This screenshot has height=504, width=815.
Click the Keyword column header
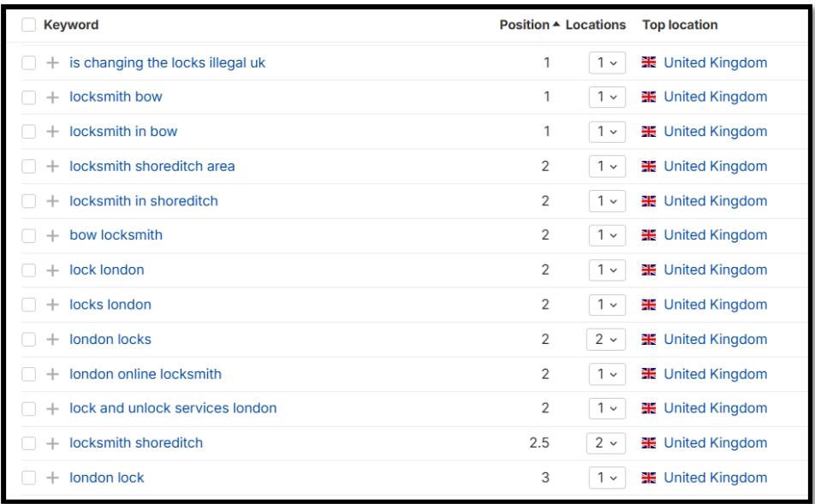tap(71, 26)
